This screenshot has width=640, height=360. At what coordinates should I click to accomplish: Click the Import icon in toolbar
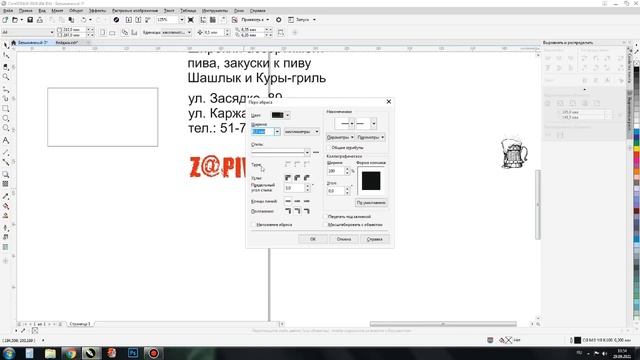tap(129, 20)
